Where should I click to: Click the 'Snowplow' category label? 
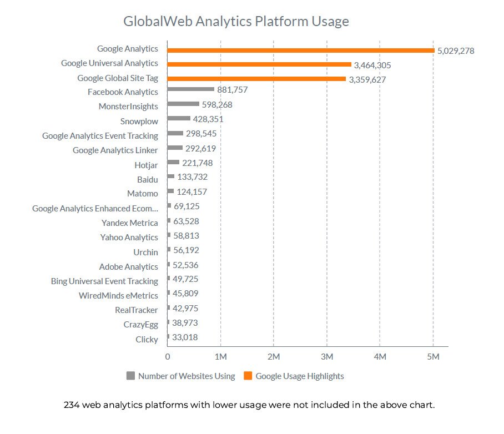(x=139, y=122)
